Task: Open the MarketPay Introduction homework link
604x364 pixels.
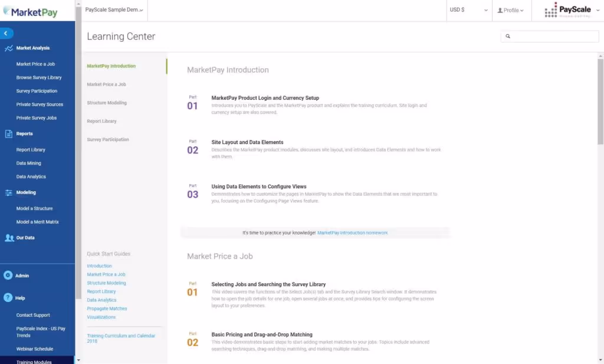Action: point(352,232)
